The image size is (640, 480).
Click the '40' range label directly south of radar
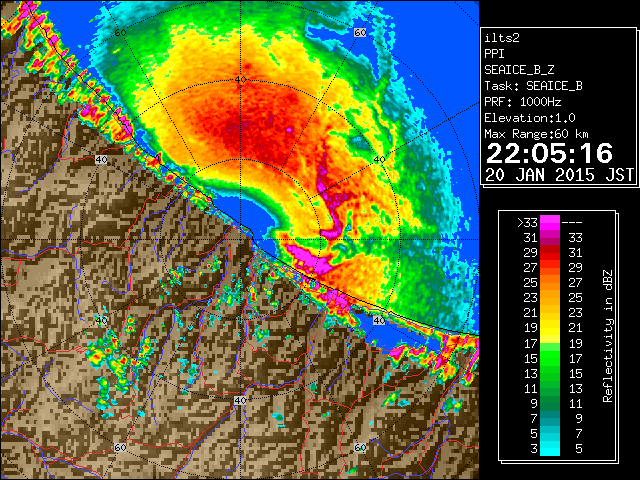[240, 400]
